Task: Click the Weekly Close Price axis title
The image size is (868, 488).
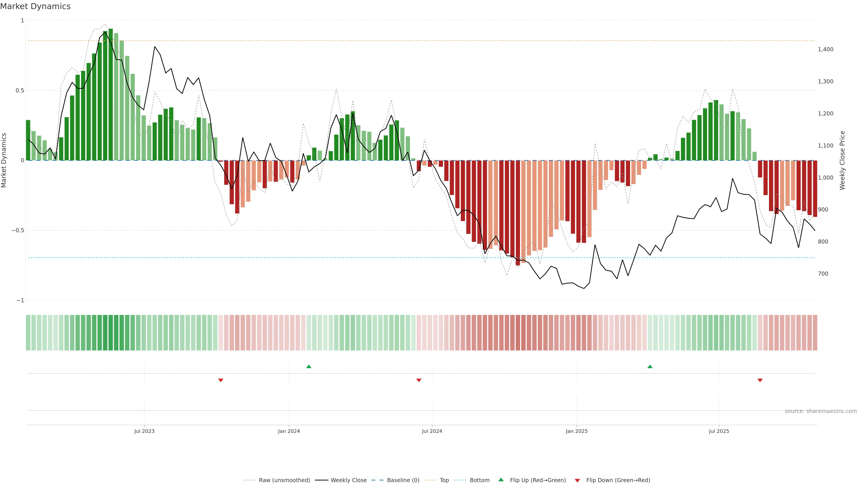Action: pos(842,160)
